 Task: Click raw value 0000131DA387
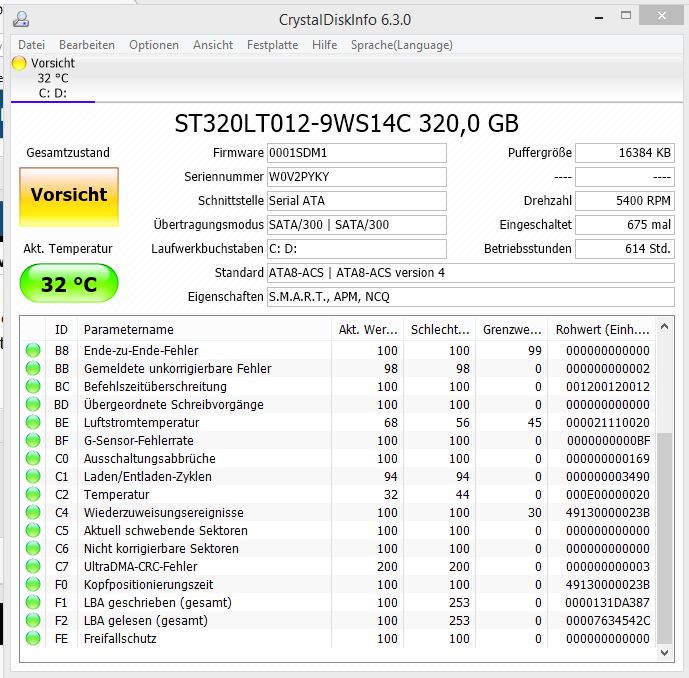pos(607,603)
